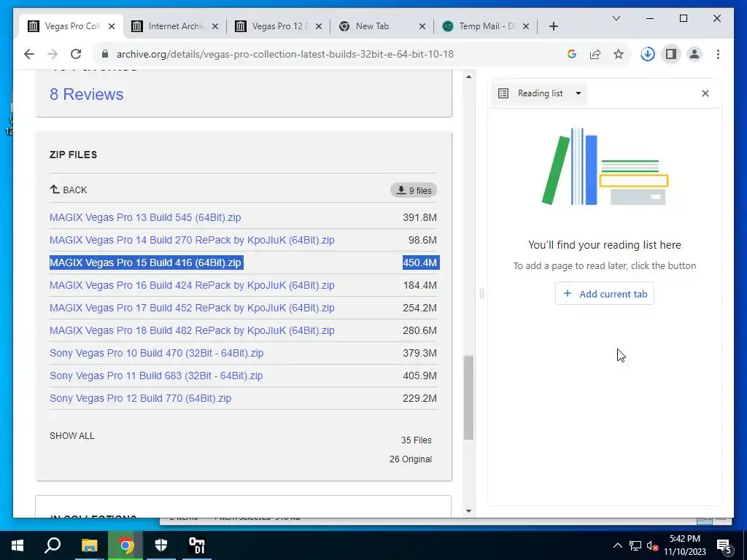The height and width of the screenshot is (560, 747).
Task: Open tab search chevron
Action: coord(616,18)
